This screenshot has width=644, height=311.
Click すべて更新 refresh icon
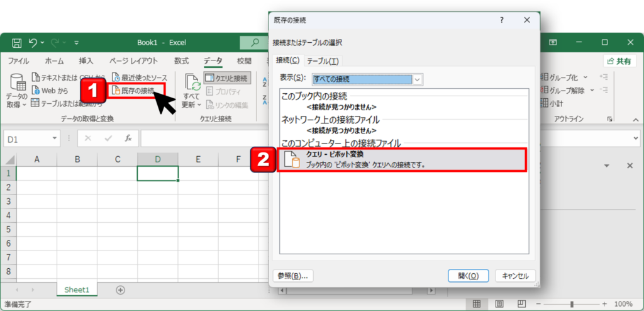[x=192, y=82]
